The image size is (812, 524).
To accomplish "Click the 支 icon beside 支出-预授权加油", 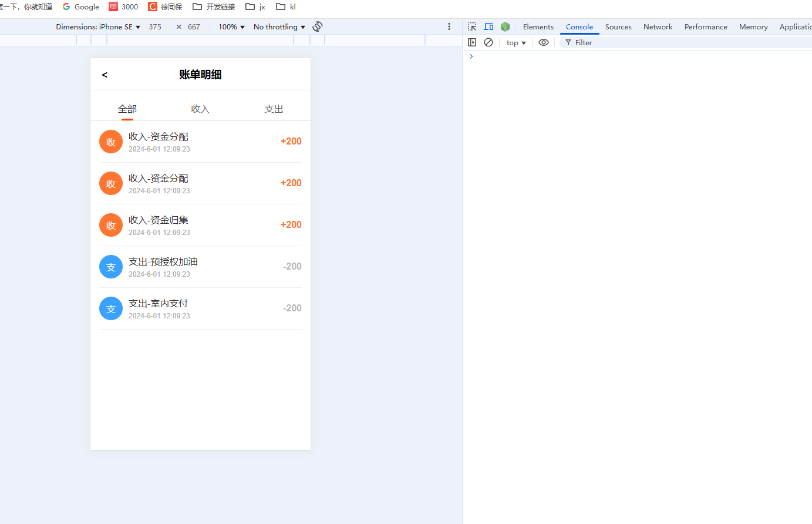I will click(111, 267).
